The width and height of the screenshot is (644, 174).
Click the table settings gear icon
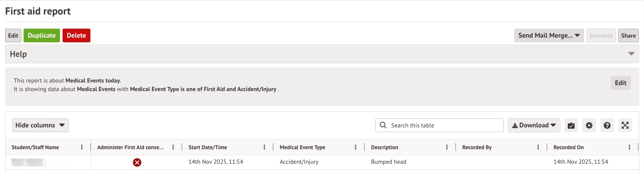(x=589, y=125)
